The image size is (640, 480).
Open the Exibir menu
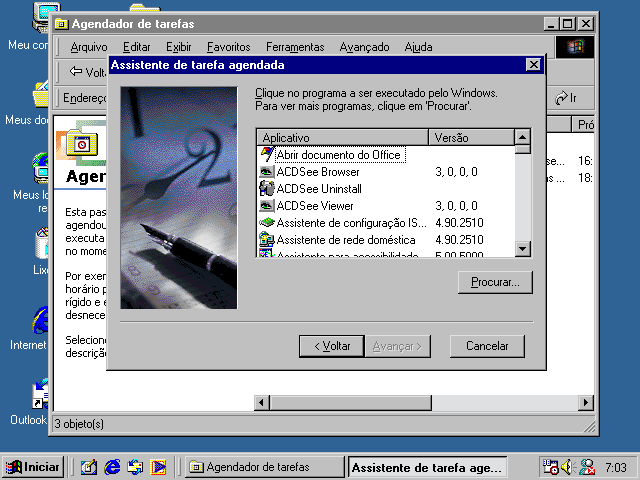179,47
